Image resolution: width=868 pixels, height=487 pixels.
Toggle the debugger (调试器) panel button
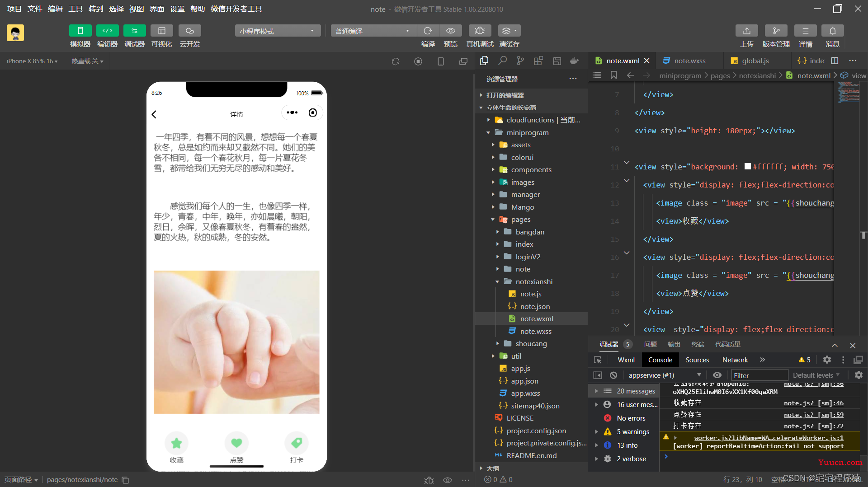[134, 31]
